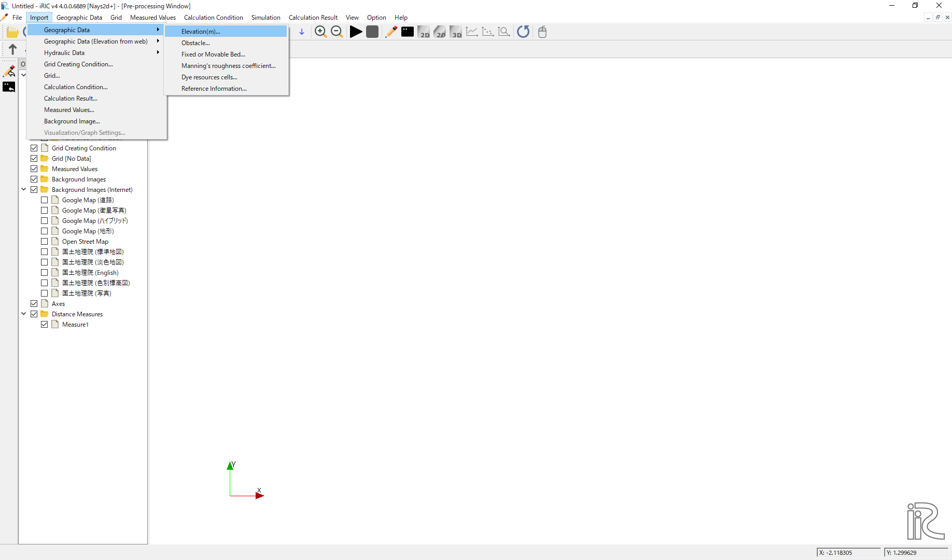Click the folder icon beside Measured Values
Screen dimensions: 952x560
pos(45,169)
